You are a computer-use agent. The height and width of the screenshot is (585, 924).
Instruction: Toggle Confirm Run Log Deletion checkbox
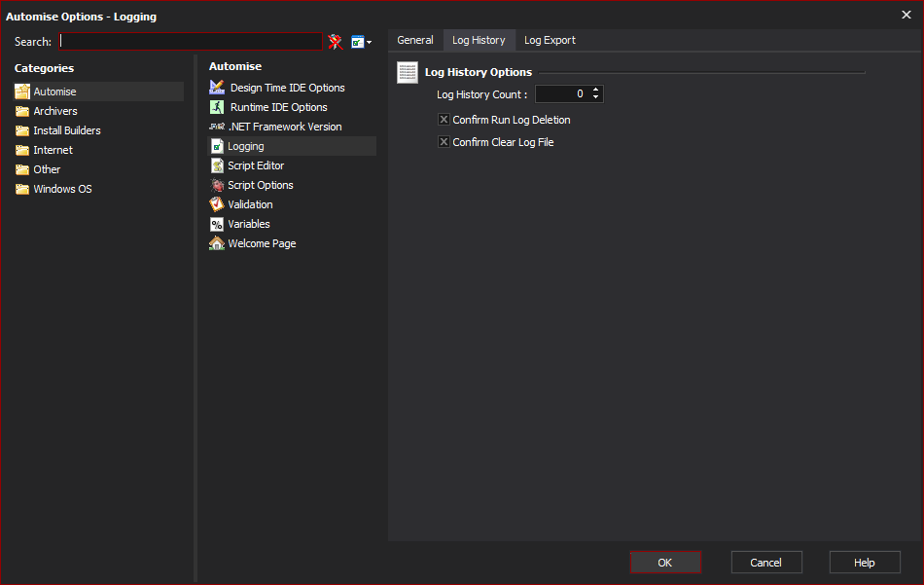(444, 120)
